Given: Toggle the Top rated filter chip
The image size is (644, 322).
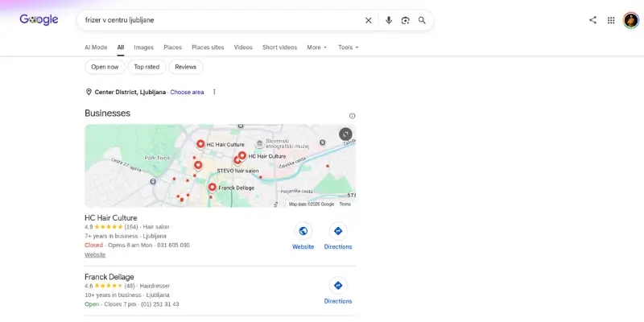Looking at the screenshot, I should point(147,67).
